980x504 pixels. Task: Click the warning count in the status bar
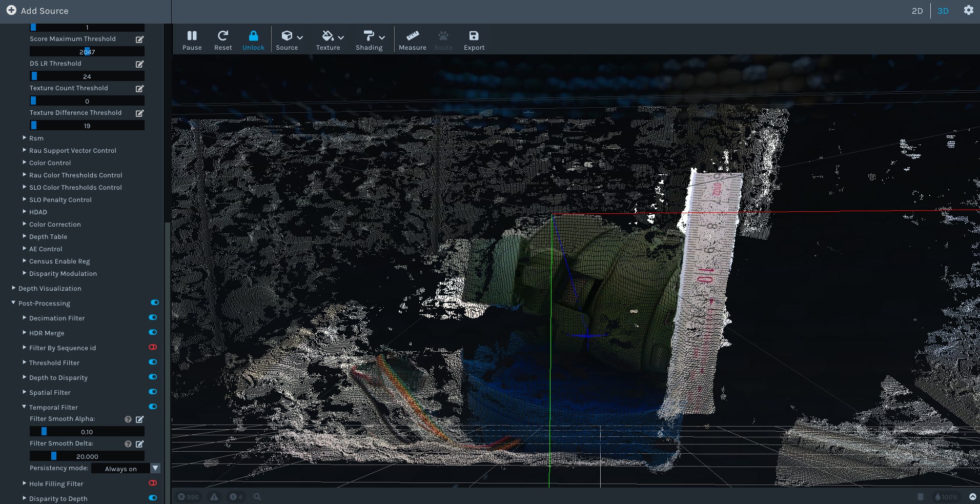[214, 496]
